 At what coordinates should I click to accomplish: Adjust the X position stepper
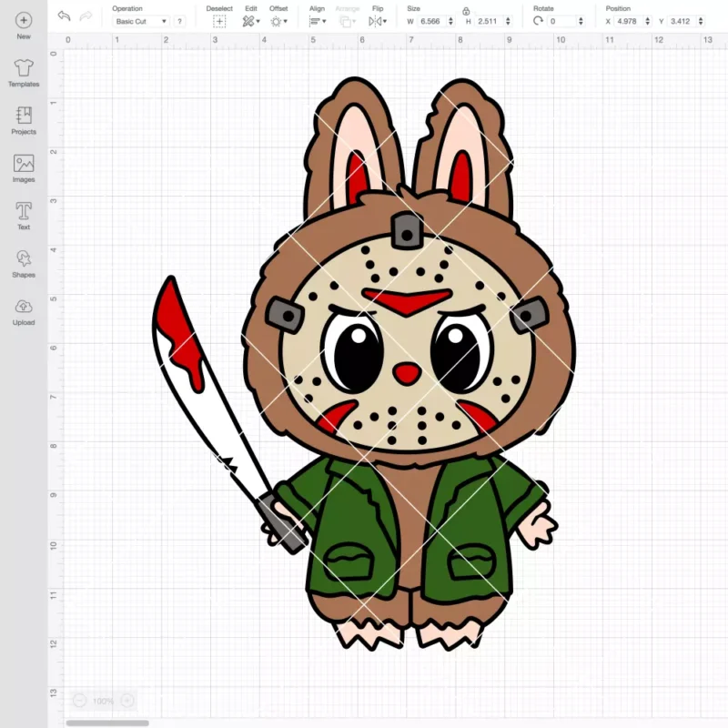[648, 21]
